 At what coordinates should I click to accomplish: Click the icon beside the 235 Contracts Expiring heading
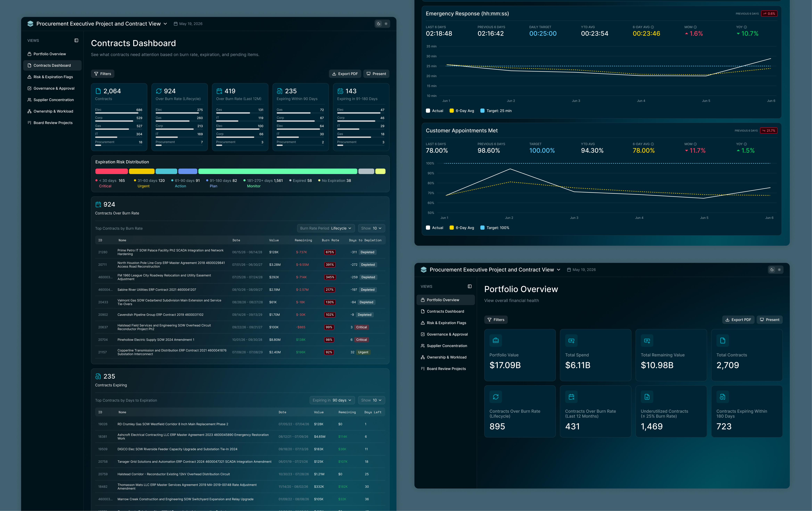pos(98,376)
